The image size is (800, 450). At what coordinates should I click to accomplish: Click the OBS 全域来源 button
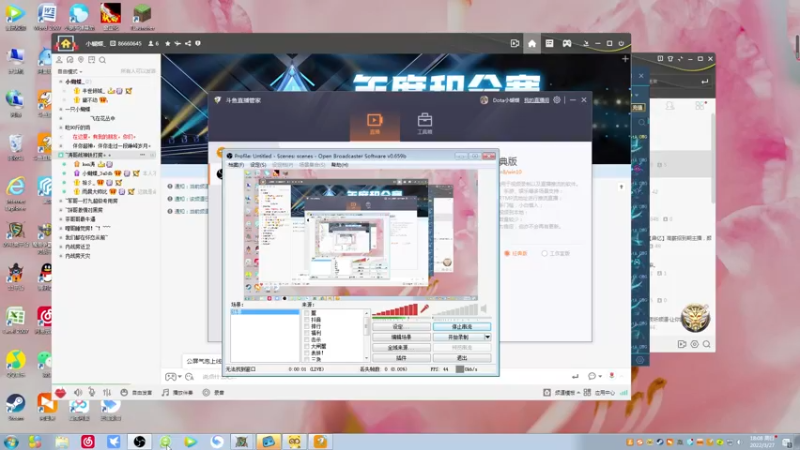click(x=401, y=347)
